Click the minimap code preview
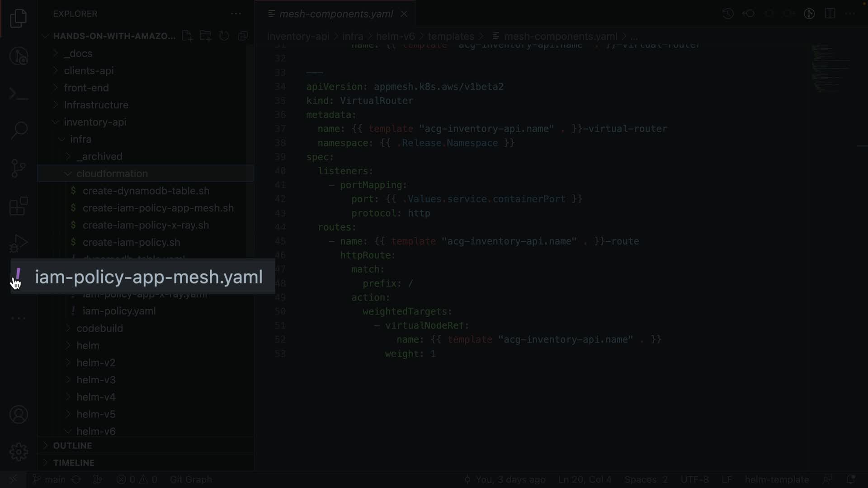 coord(830,68)
